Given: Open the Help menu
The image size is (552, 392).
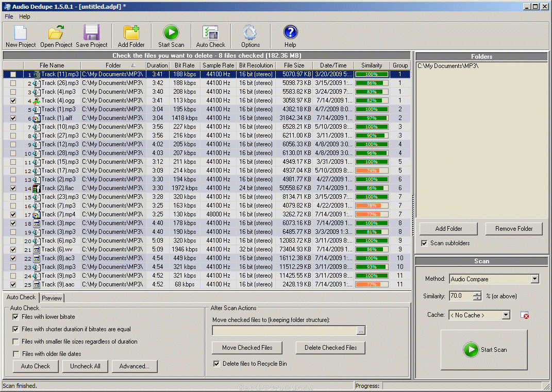Looking at the screenshot, I should pos(25,16).
